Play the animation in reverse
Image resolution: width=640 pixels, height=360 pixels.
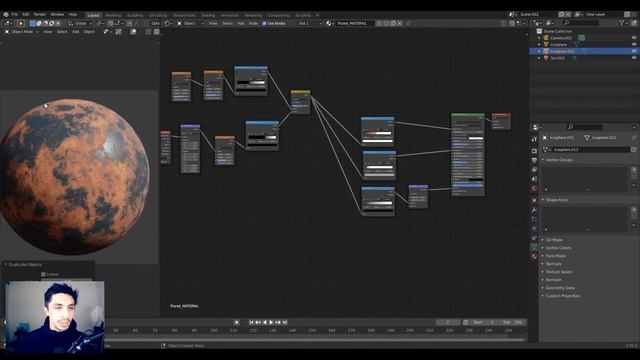pyautogui.click(x=264, y=322)
